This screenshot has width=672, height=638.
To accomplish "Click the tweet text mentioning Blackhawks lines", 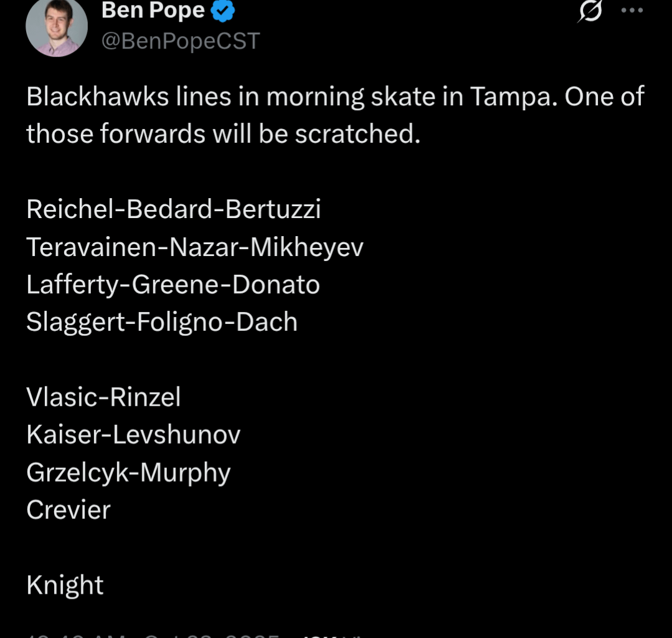I will pyautogui.click(x=335, y=114).
